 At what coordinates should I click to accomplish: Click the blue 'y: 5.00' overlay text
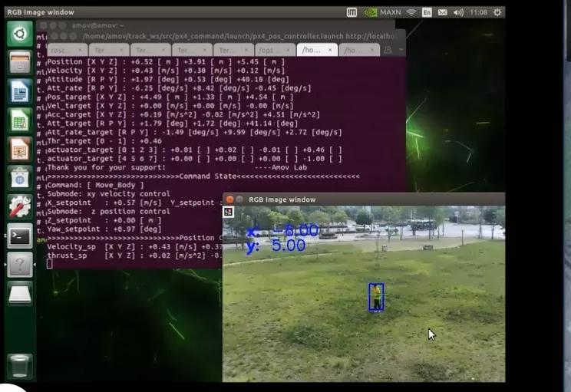point(276,245)
